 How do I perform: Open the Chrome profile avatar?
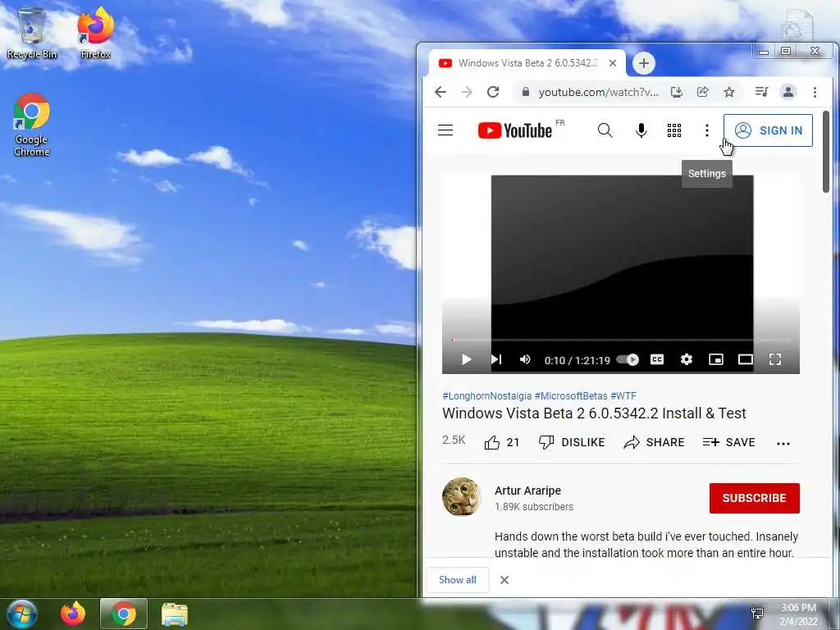[788, 92]
